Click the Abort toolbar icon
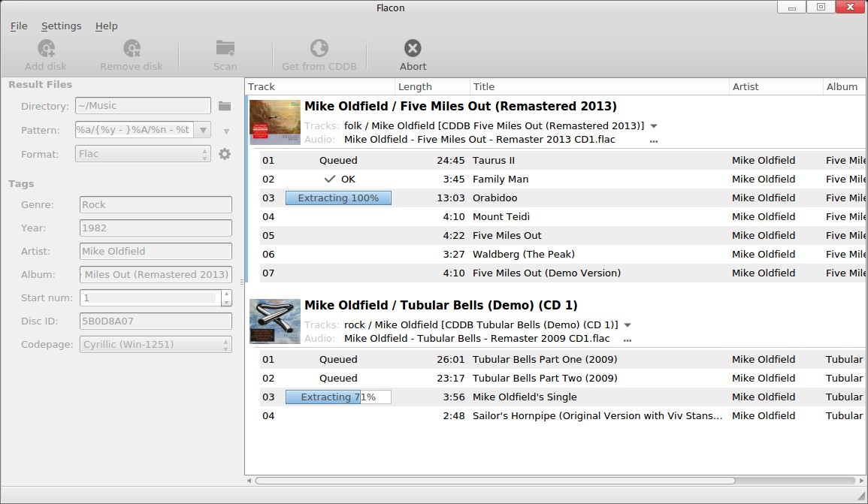868x504 pixels. click(x=413, y=49)
